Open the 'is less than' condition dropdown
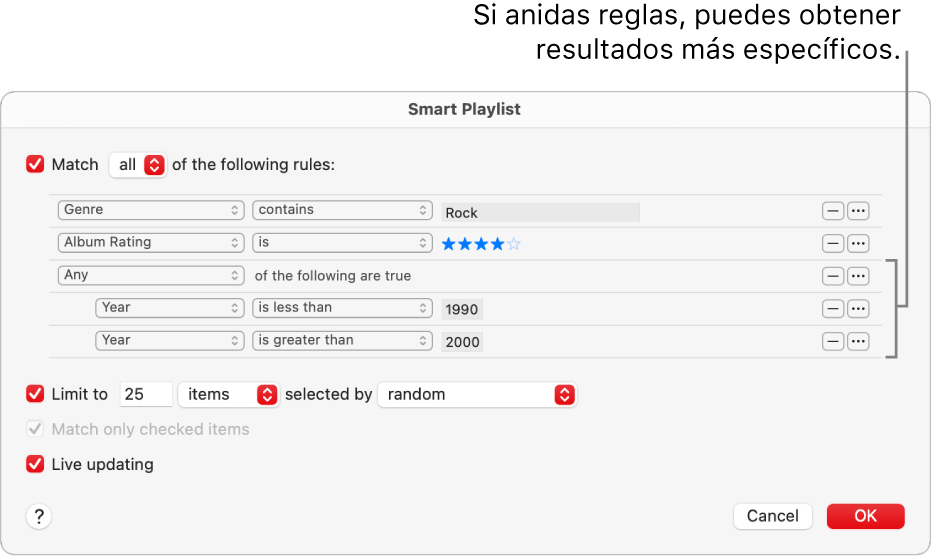Screen dimensions: 931x556 (x=342, y=308)
